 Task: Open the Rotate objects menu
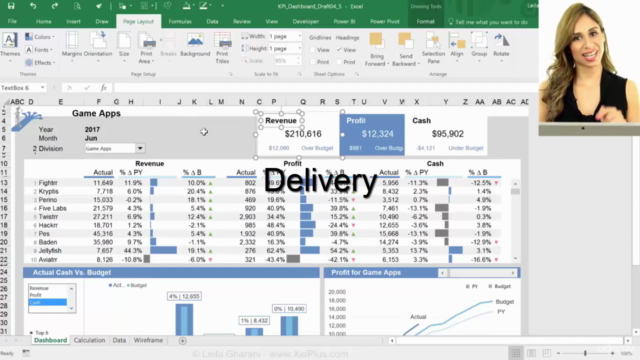click(x=501, y=47)
